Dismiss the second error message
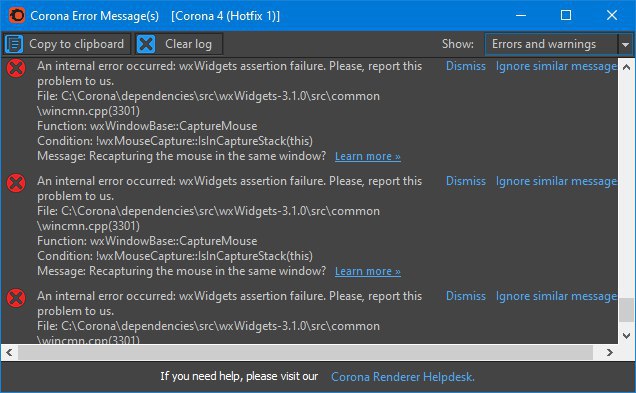Screen dimensions: 636x393 click(x=466, y=181)
